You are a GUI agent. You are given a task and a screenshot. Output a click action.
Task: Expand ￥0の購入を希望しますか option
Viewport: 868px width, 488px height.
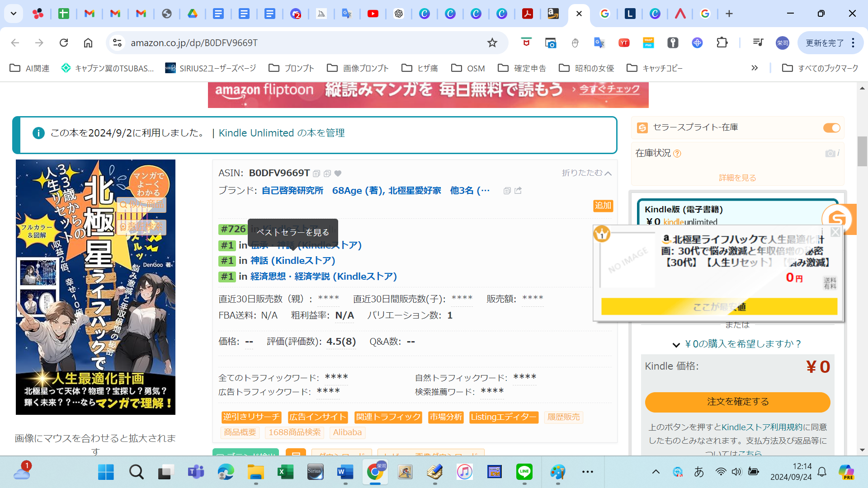(737, 344)
